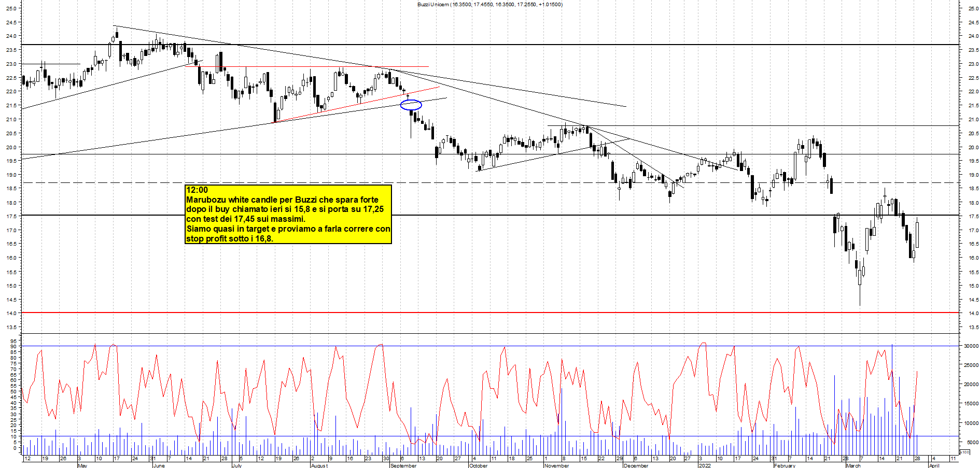980x468 pixels.
Task: Click the "20000" value on the volume scale
Action: pyautogui.click(x=971, y=384)
